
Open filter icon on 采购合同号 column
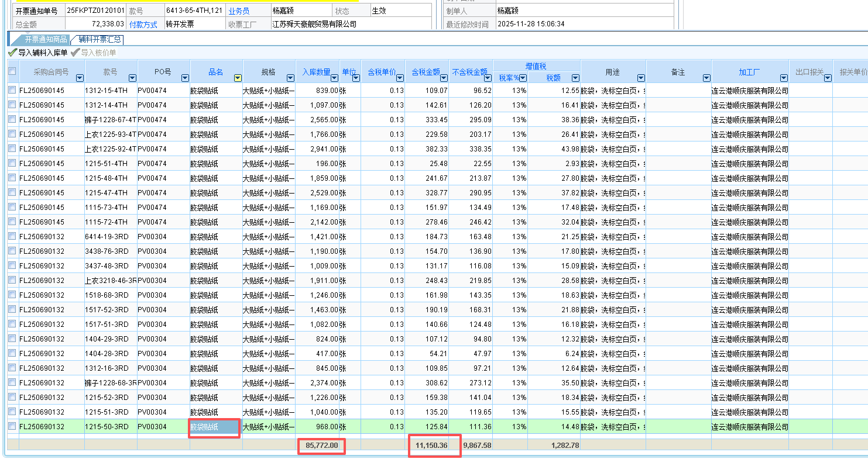[x=80, y=78]
